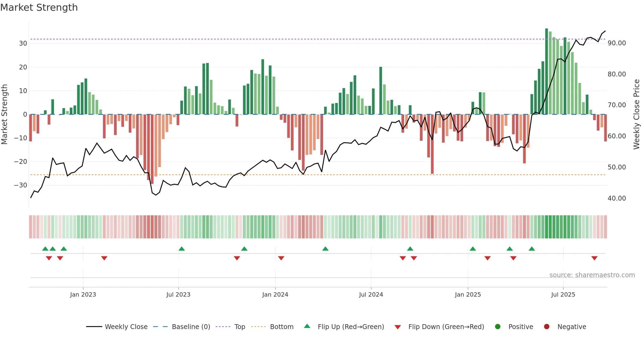Click the 40.00 price axis label
The image size is (644, 362).
tap(617, 198)
